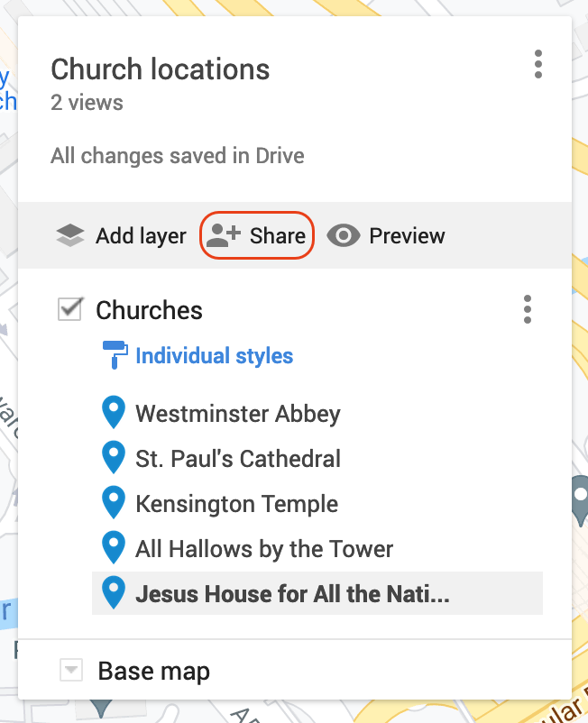Share the map with the Share button
This screenshot has height=723, width=588.
257,235
